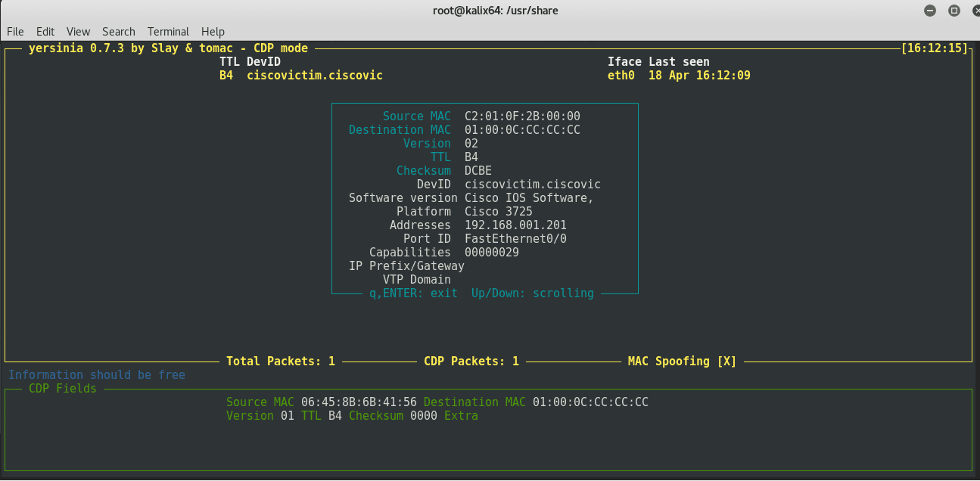Click the address 192.168.001.201

pos(515,225)
